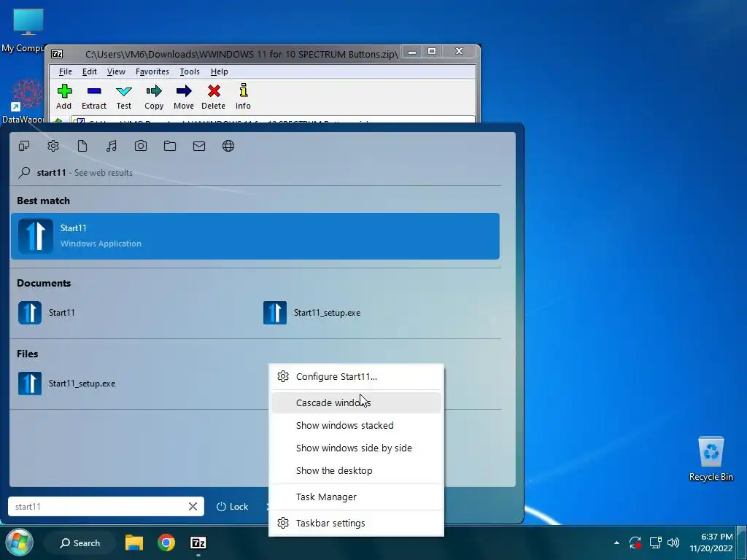
Task: Open Taskbar settings from context menu
Action: click(x=356, y=524)
